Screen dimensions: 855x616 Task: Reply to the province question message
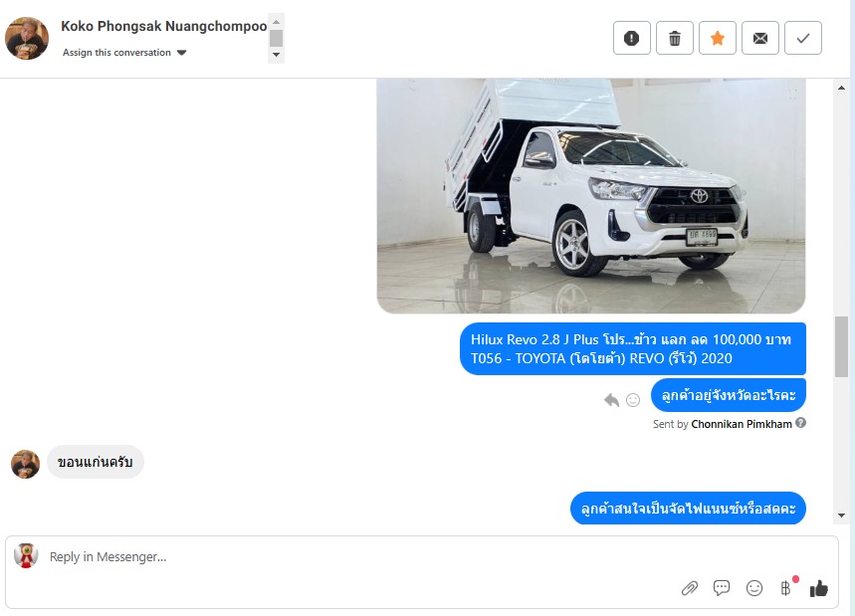point(611,400)
